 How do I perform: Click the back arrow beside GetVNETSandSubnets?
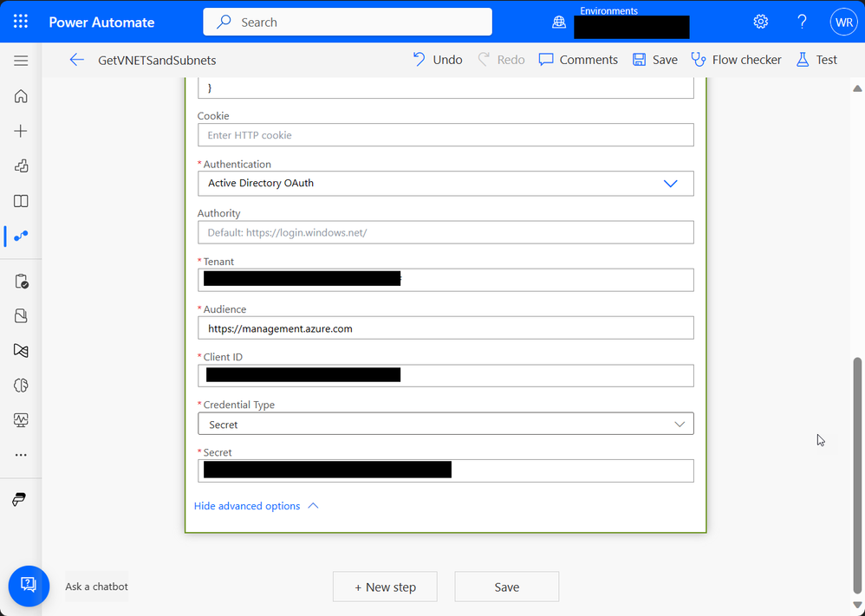(76, 60)
